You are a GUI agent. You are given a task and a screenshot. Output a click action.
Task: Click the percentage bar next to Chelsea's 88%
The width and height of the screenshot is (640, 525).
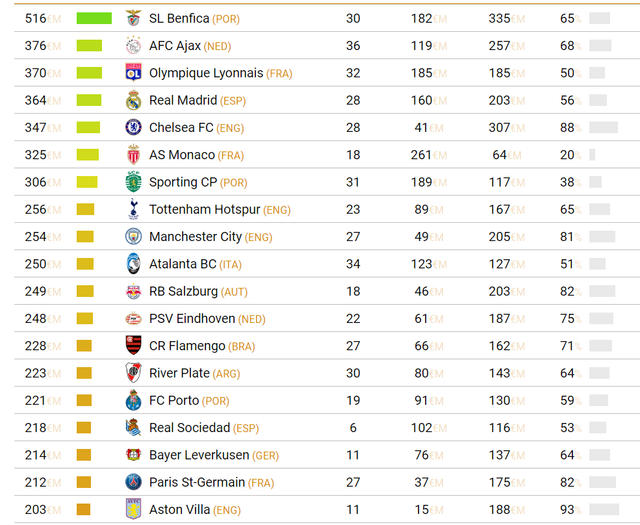tap(603, 127)
